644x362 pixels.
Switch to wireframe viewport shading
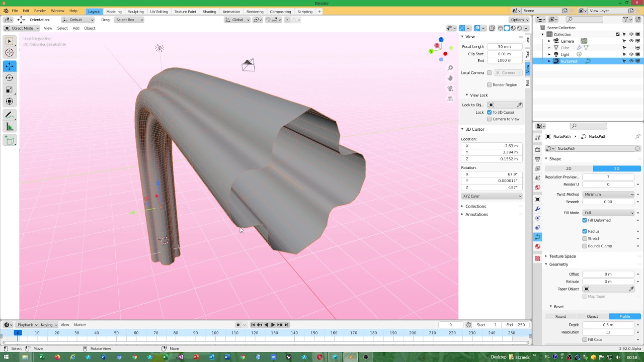[x=501, y=28]
